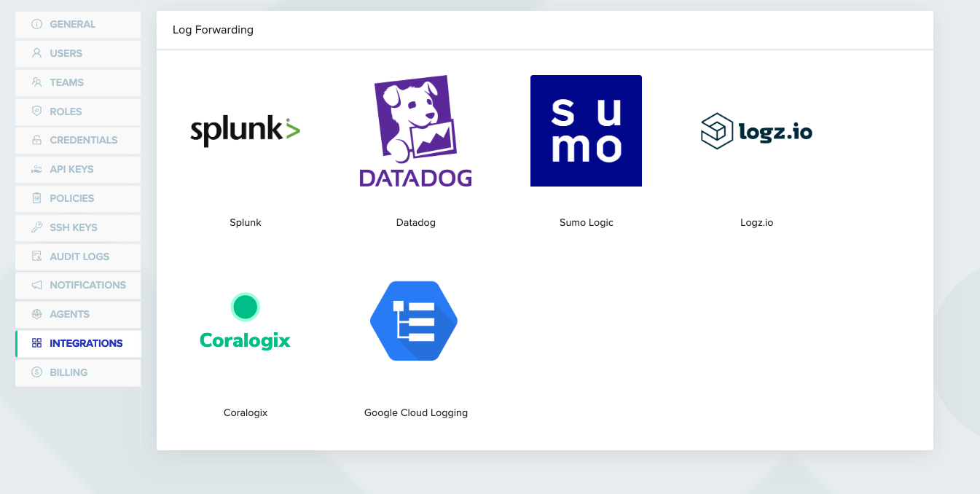Click the General info icon in sidebar
Image resolution: width=980 pixels, height=494 pixels.
(x=36, y=24)
